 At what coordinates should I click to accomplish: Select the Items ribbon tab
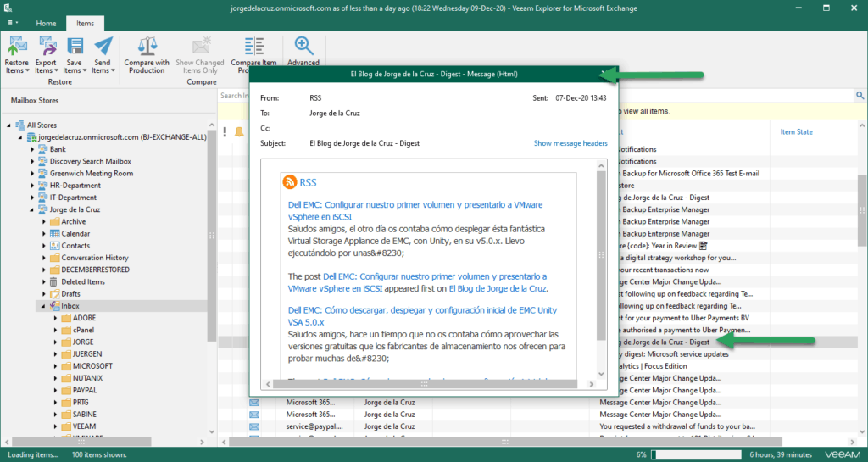[86, 23]
